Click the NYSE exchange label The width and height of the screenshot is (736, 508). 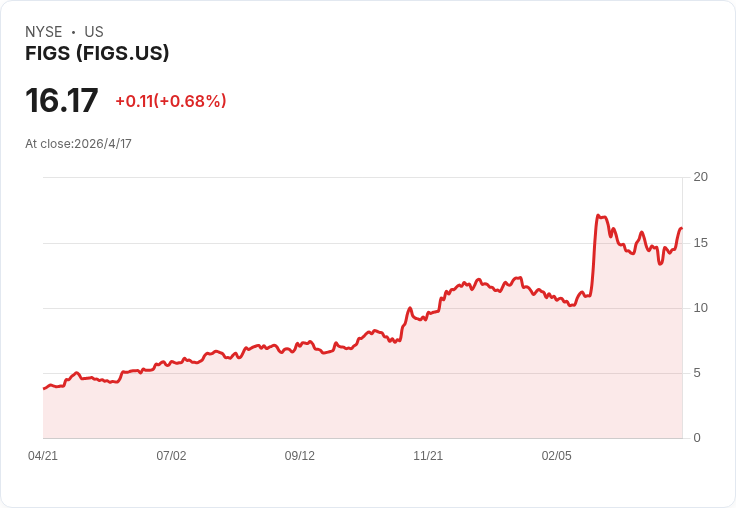pyautogui.click(x=44, y=32)
